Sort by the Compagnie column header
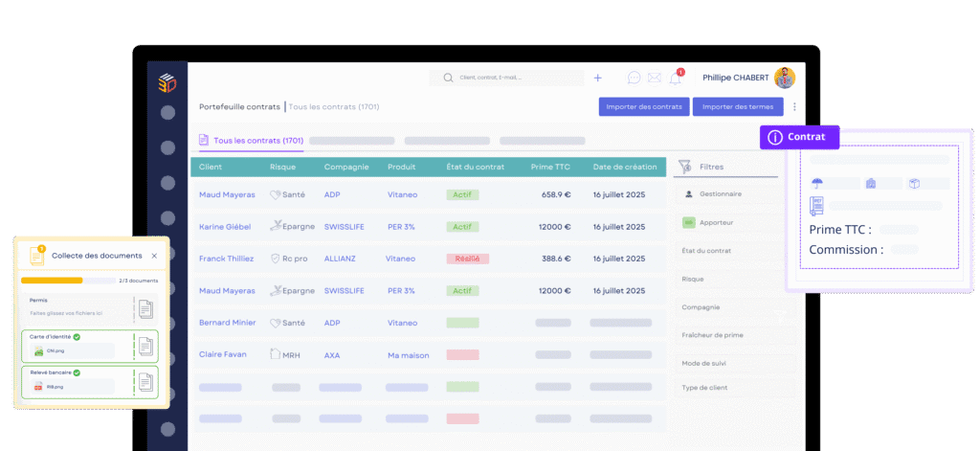This screenshot has height=451, width=980. click(x=346, y=167)
